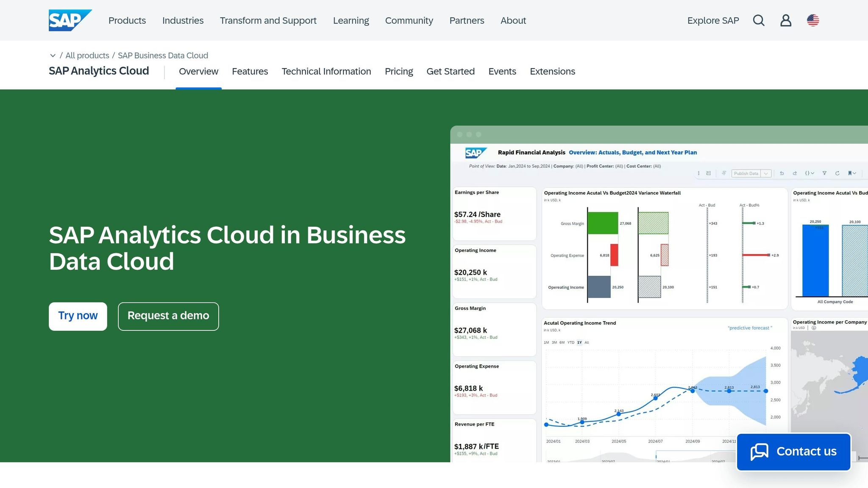Refresh the Rapid Financial Analysis dashboard
Viewport: 868px width, 488px height.
pos(837,173)
